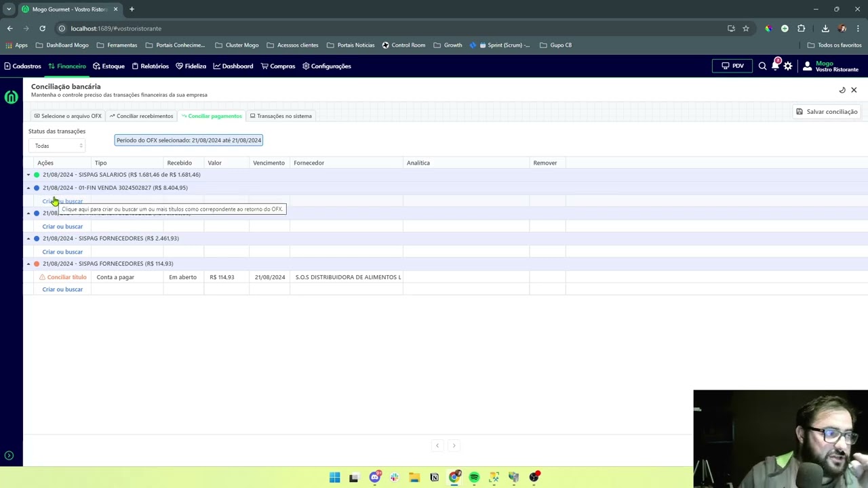
Task: Collapse the 01-FIN VENDA 3024502827 row
Action: pyautogui.click(x=28, y=188)
